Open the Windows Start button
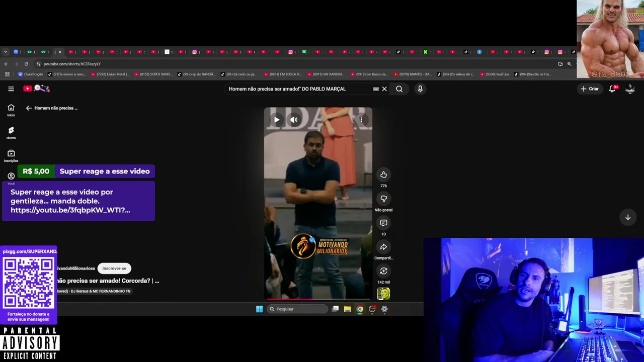Screen dimensions: 644x362 (x=259, y=309)
